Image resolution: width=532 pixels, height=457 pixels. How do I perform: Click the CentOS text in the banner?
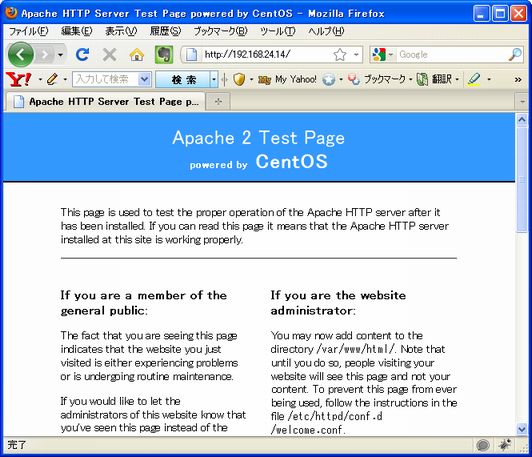coord(292,161)
